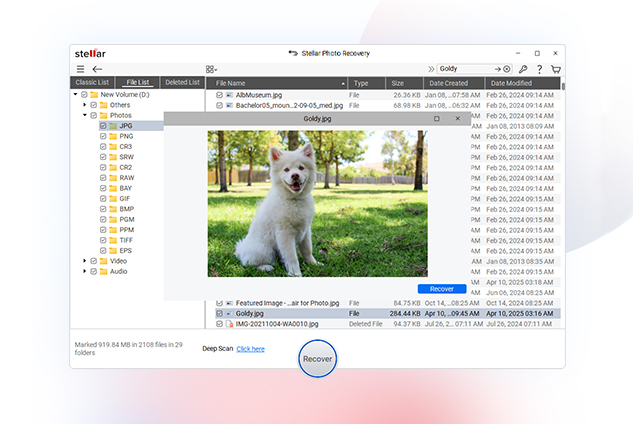This screenshot has height=424, width=633.
Task: Toggle the PNG folder checkbox
Action: [x=103, y=137]
